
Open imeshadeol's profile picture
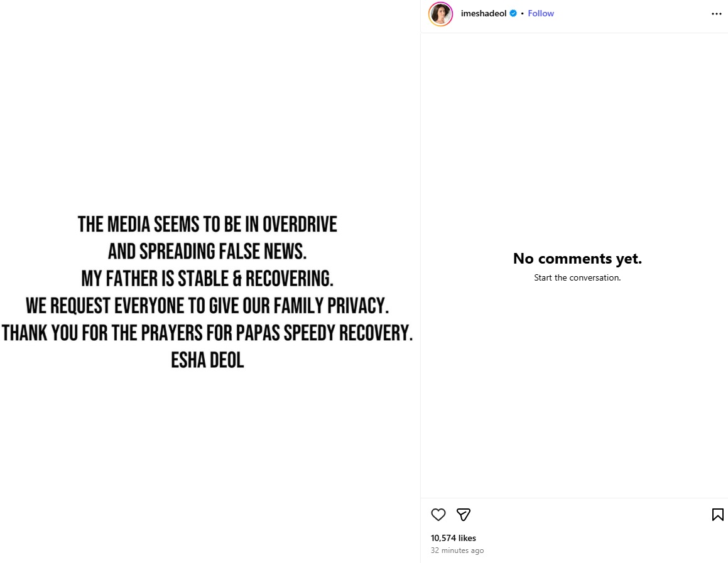point(440,14)
